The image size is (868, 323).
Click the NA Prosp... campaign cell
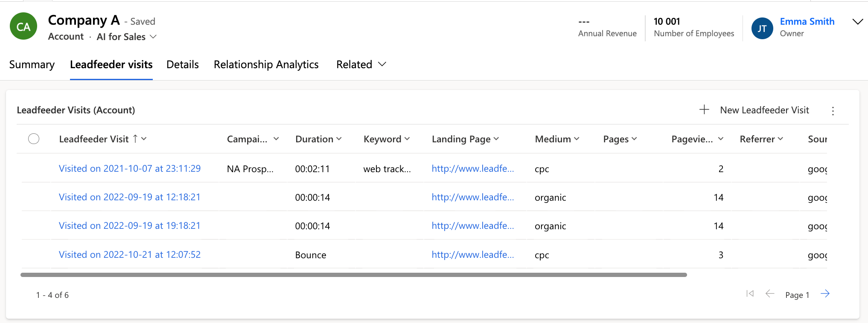click(x=250, y=169)
